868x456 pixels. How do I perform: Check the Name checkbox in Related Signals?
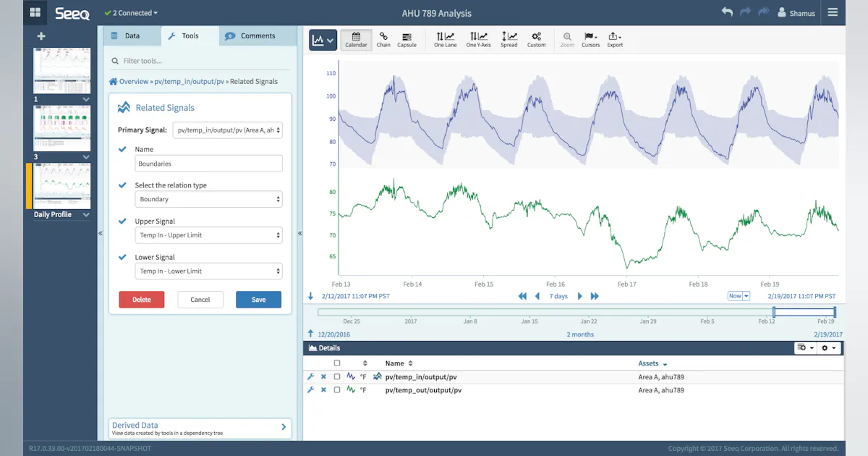(121, 148)
